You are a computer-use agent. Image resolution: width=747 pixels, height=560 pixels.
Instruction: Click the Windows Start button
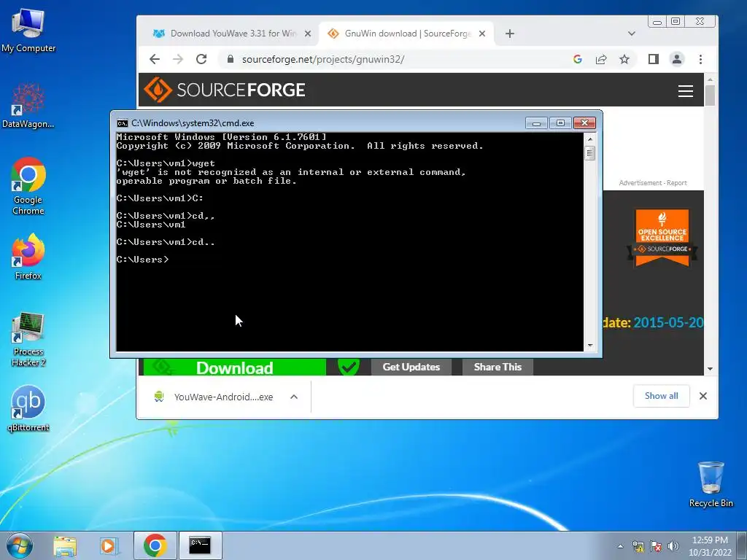pyautogui.click(x=20, y=545)
